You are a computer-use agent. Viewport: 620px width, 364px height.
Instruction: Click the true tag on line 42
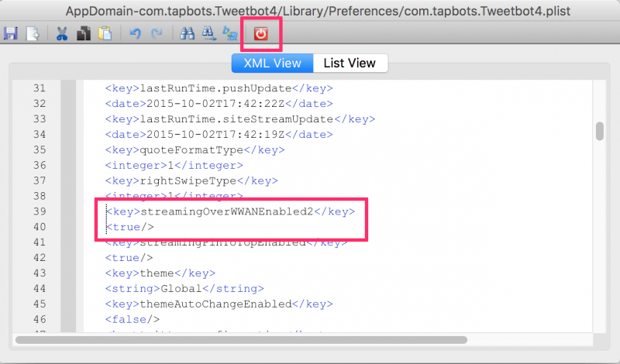pyautogui.click(x=129, y=258)
